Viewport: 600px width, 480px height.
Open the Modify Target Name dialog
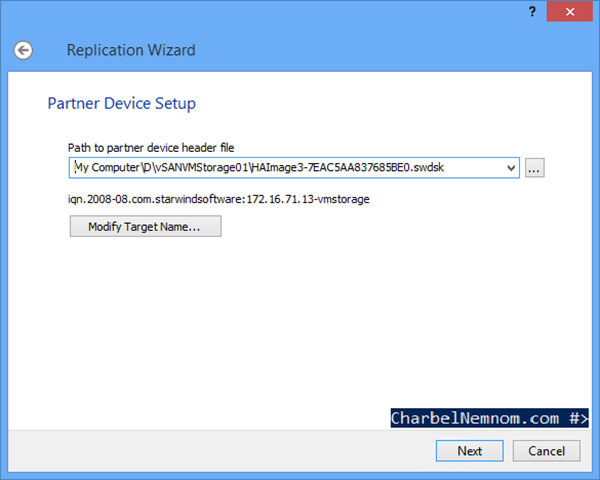pyautogui.click(x=145, y=226)
